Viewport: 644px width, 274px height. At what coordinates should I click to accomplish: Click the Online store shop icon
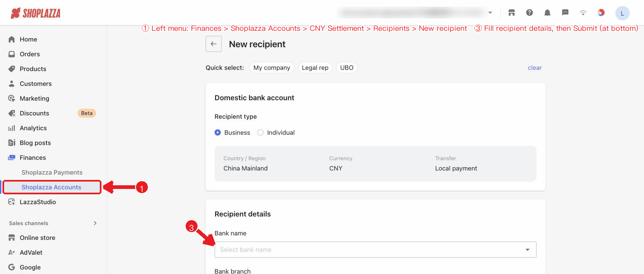pyautogui.click(x=11, y=238)
